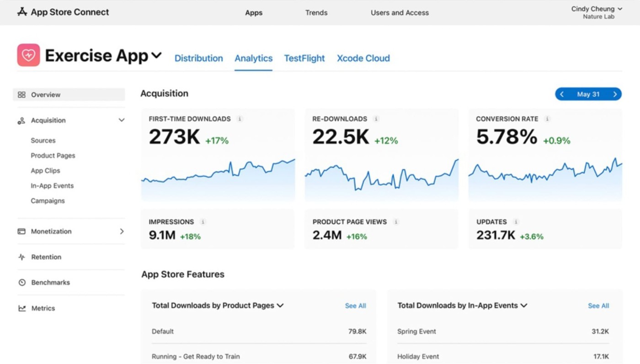Click the Nature Lab team name
The height and width of the screenshot is (364, 640).
[598, 17]
